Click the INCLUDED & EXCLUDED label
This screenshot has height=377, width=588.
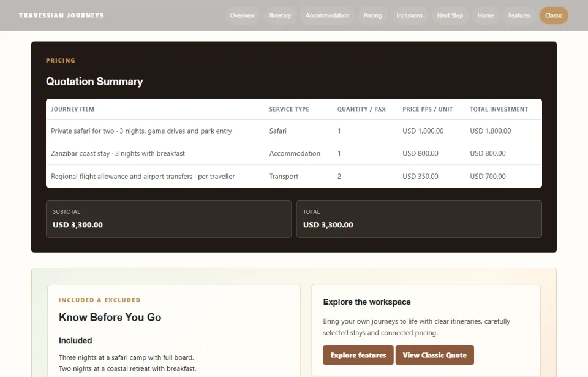100,300
